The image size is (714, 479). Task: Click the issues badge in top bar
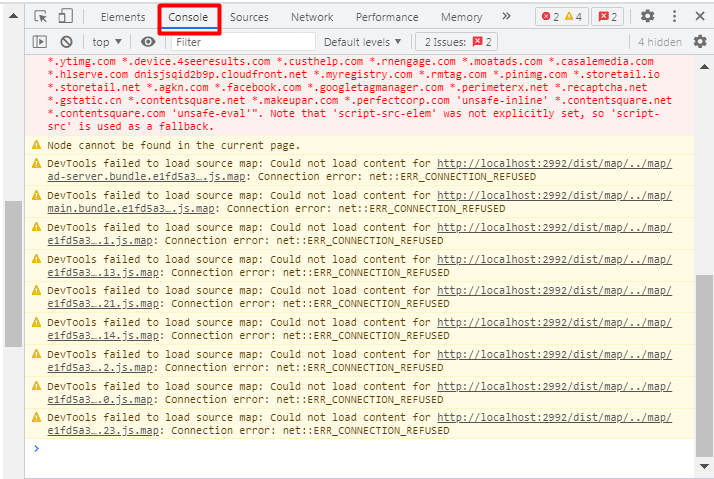coord(607,17)
